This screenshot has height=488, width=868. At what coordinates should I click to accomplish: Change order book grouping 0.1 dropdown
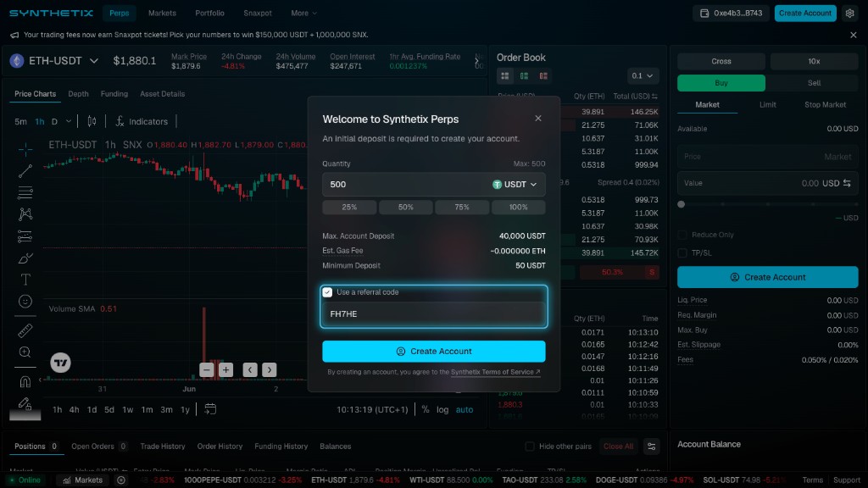point(643,75)
